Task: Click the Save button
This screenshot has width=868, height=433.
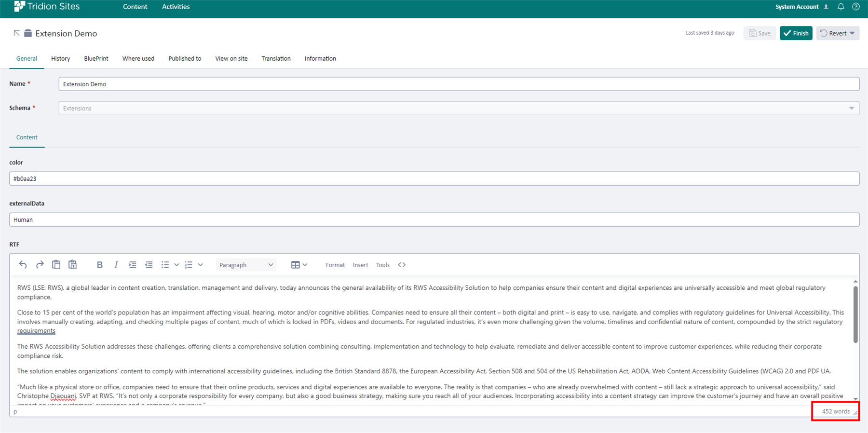Action: coord(759,33)
